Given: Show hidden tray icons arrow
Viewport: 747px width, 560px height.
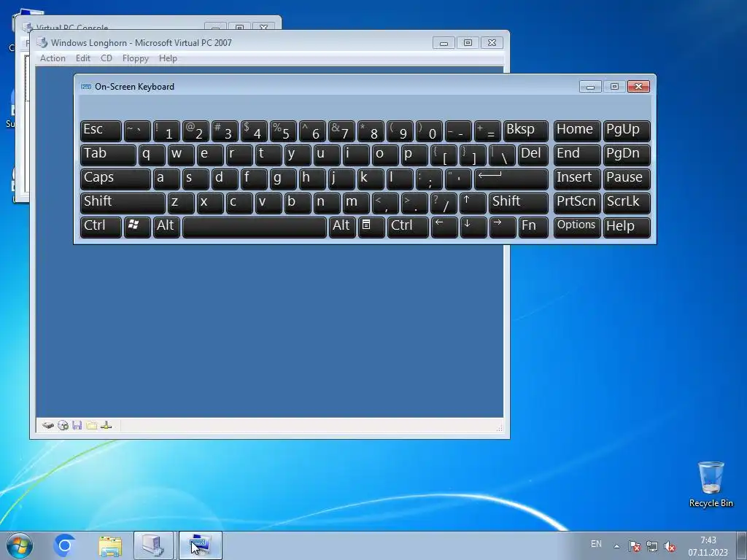Looking at the screenshot, I should 616,546.
